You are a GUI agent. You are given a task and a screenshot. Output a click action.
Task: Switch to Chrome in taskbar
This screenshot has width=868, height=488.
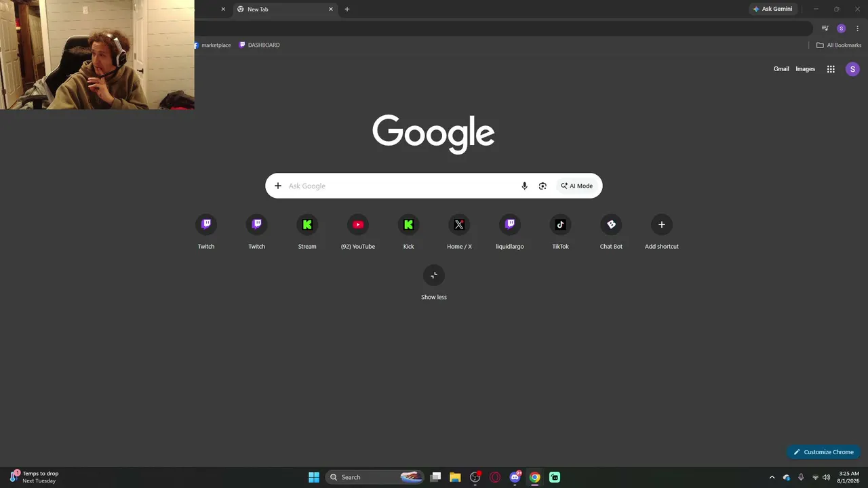click(535, 477)
